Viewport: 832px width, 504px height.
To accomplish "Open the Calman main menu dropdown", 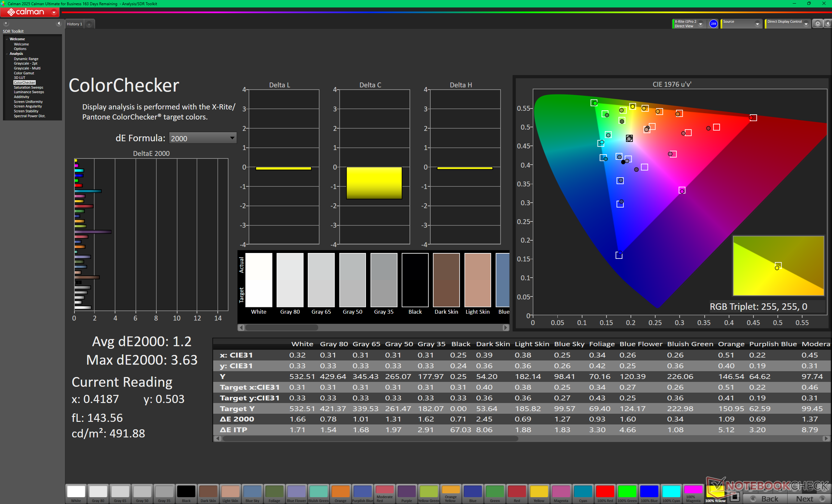I will [54, 12].
